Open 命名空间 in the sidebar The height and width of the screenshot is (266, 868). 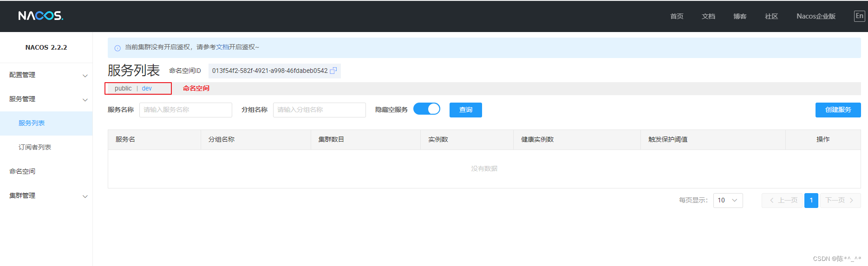point(46,172)
